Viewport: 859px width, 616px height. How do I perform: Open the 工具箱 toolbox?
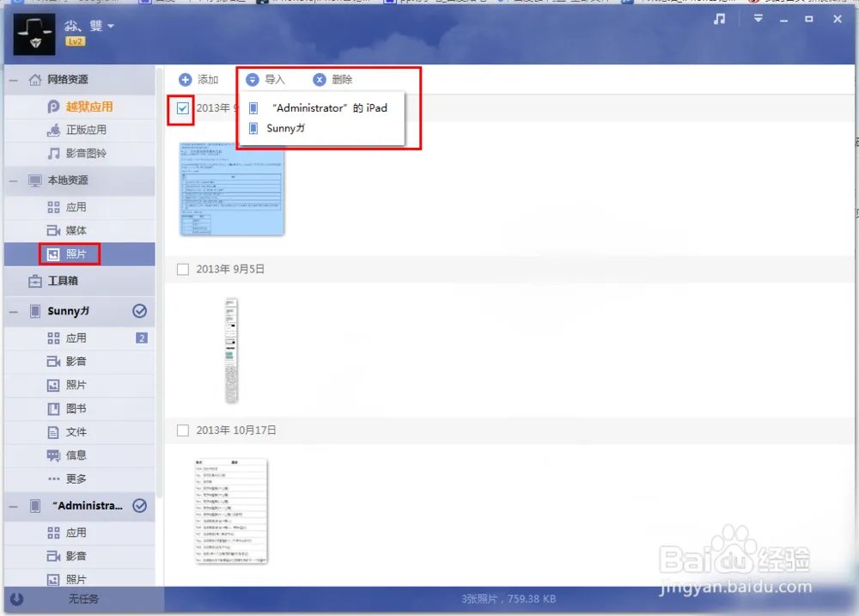pos(61,281)
